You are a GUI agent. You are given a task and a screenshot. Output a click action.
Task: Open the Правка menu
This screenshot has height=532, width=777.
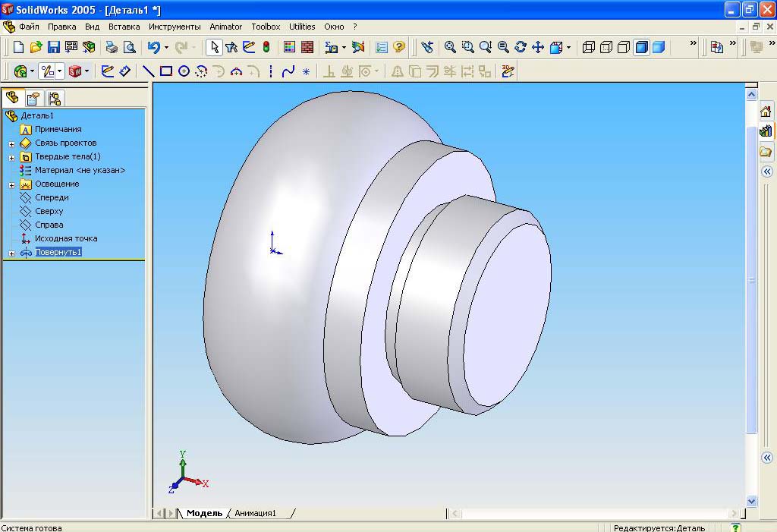pos(62,27)
